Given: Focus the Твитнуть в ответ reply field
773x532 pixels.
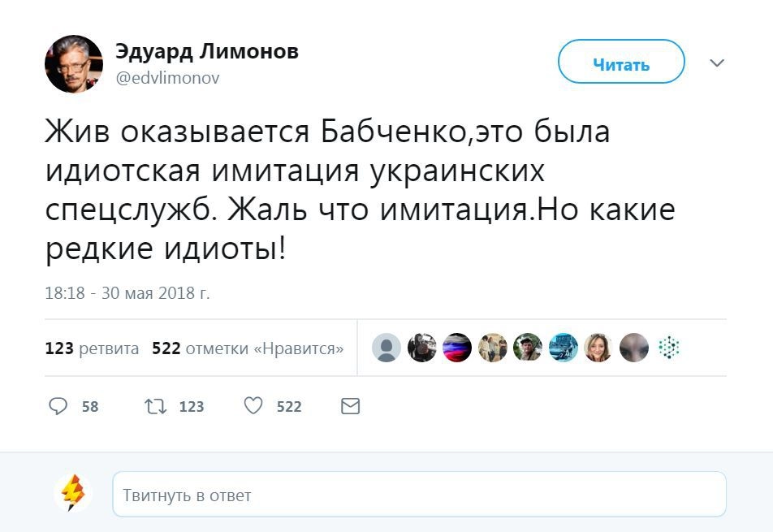Looking at the screenshot, I should click(419, 494).
